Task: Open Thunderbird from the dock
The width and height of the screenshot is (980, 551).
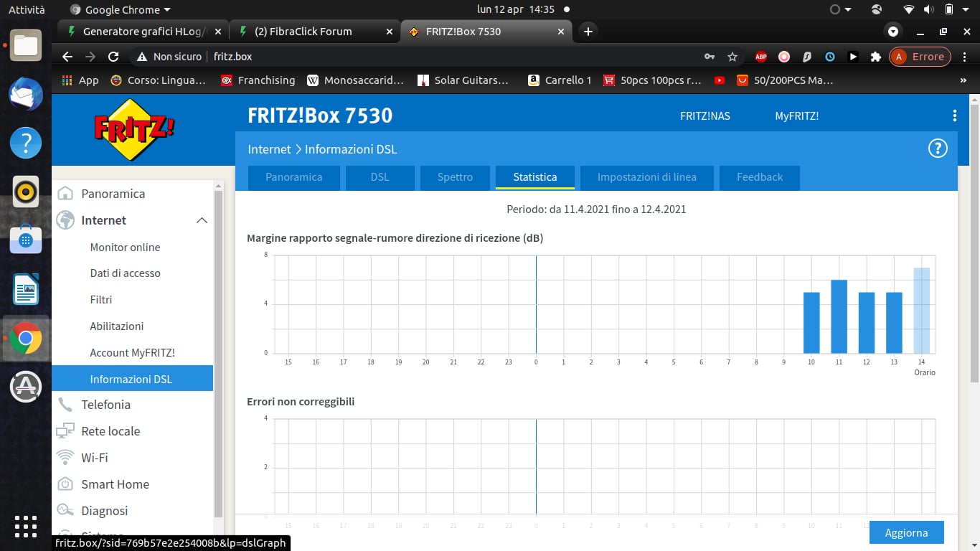Action: 26,94
